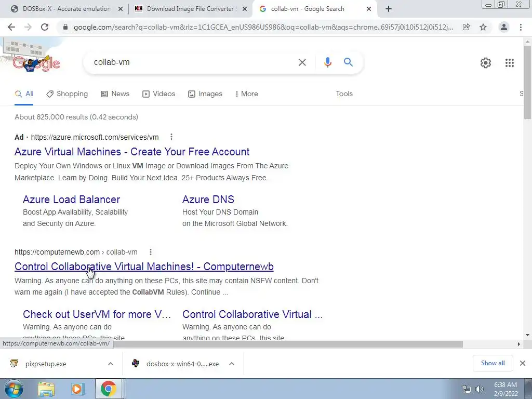The width and height of the screenshot is (532, 399).
Task: Open Windows Start menu
Action: [x=14, y=389]
